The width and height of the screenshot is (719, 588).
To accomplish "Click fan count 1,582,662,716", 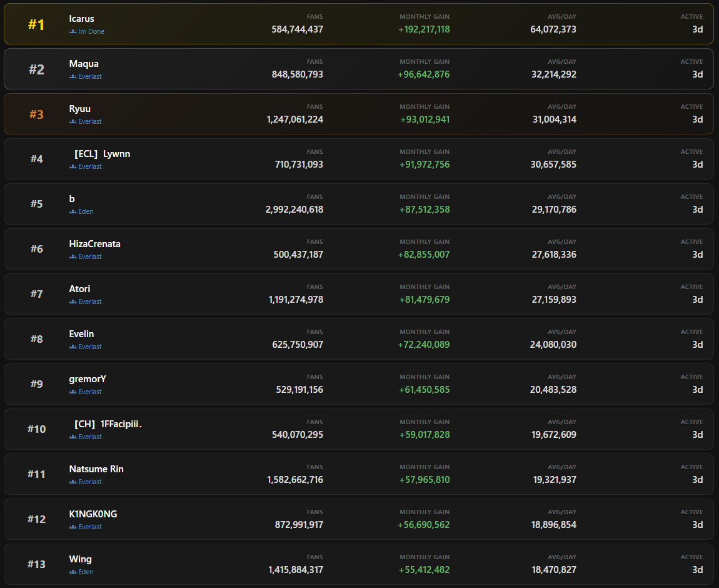I will (x=295, y=480).
